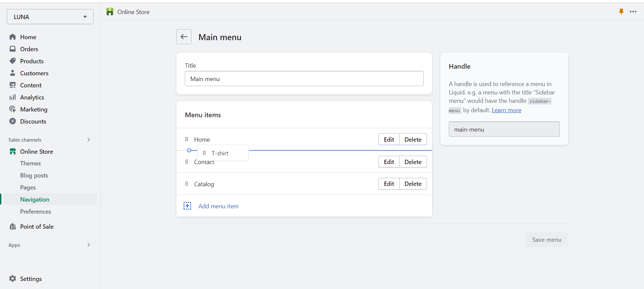Open Marketing in the sidebar
644x289 pixels.
coord(34,109)
